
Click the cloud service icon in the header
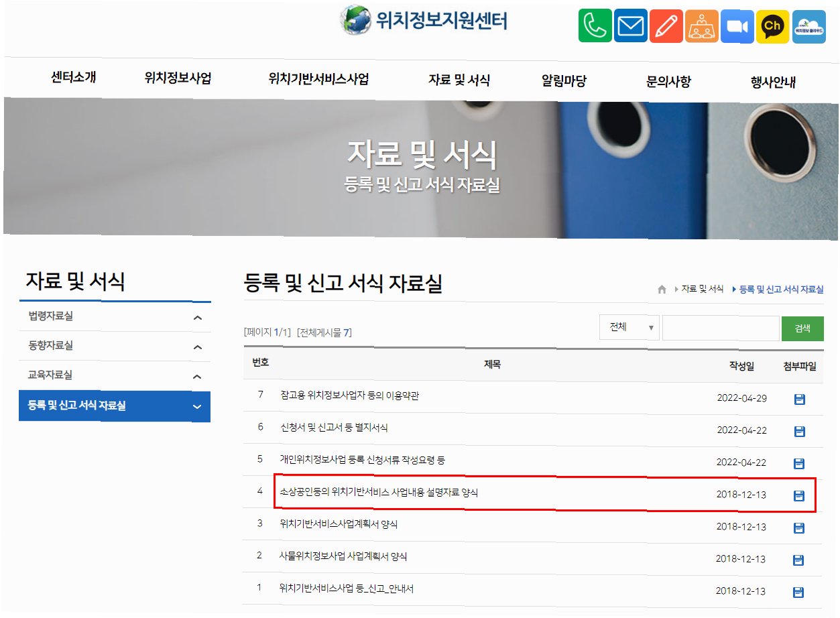point(809,26)
